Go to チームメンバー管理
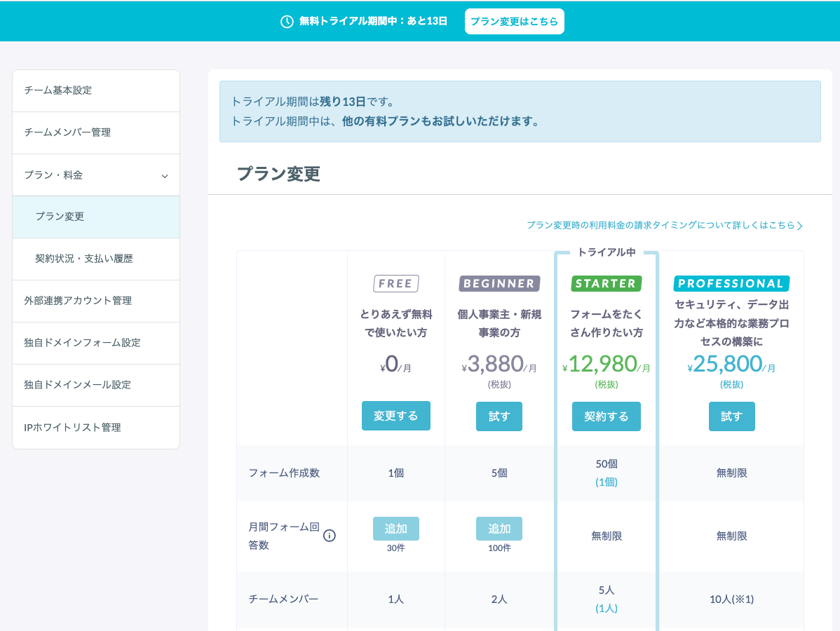The height and width of the screenshot is (631, 840). point(96,133)
